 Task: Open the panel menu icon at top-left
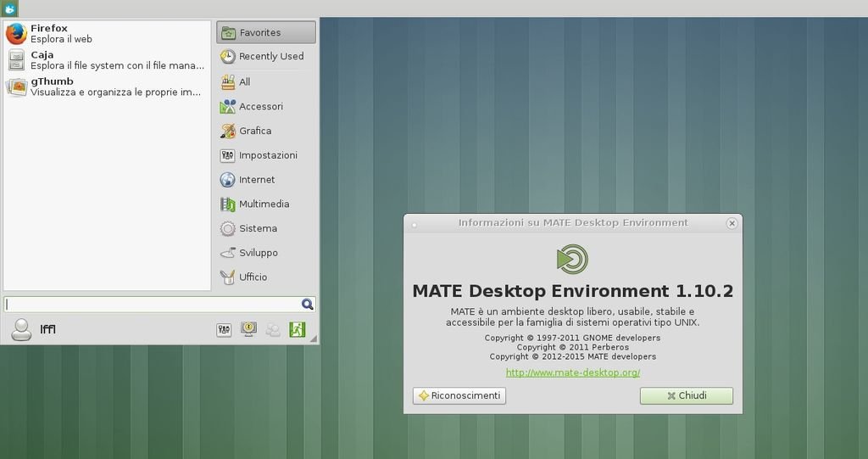coord(10,8)
